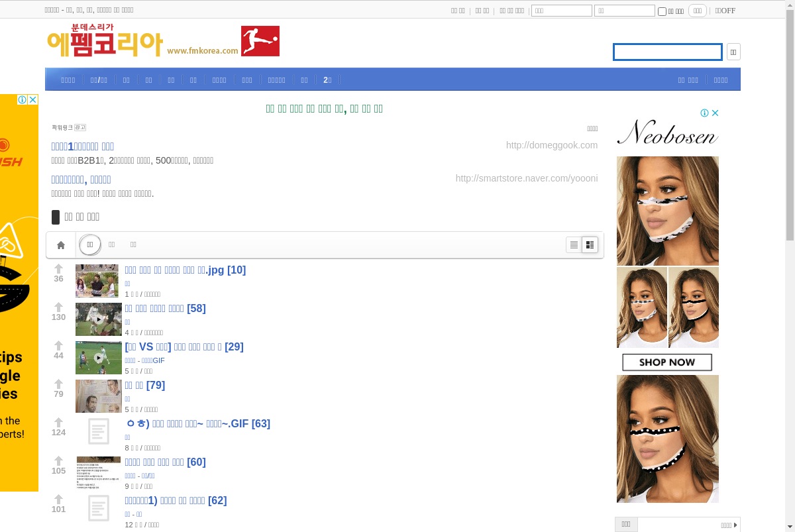
Task: Open the rightmost item in the blue navigation bar
Action: pos(721,80)
